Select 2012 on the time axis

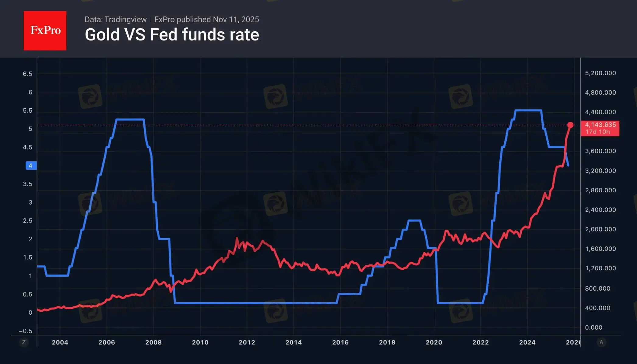tap(247, 342)
